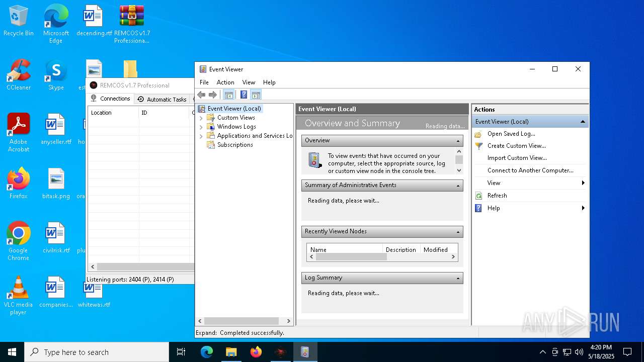The image size is (644, 362).
Task: Click Create Custom View action
Action: tap(516, 145)
